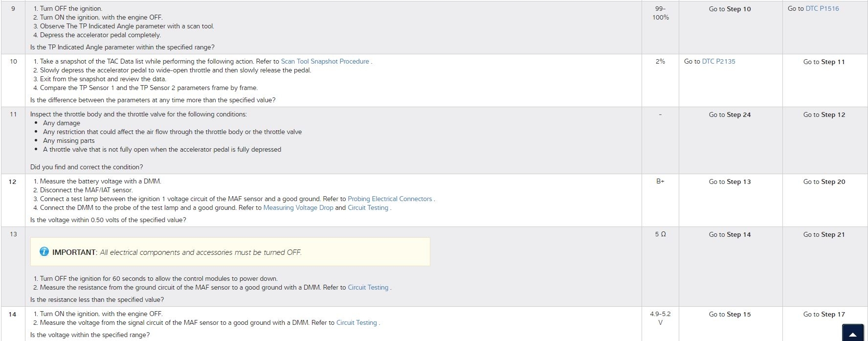This screenshot has height=341, width=868.
Task: Click the "Go to Step 10" cell text
Action: point(730,9)
